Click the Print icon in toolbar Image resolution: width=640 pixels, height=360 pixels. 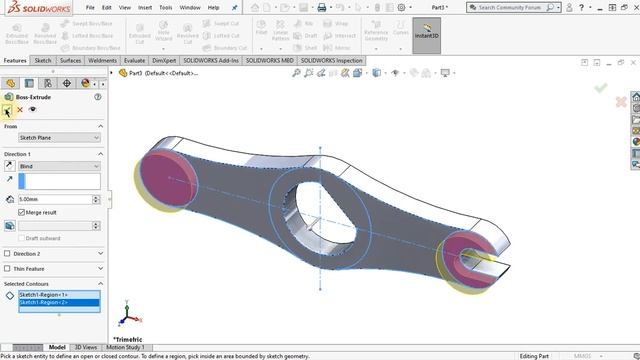point(322,7)
